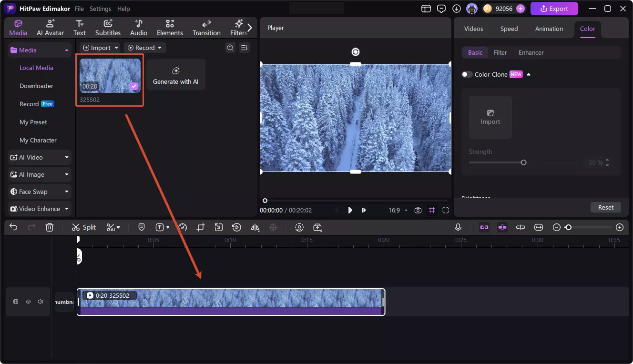Play the video in Player

tap(350, 210)
